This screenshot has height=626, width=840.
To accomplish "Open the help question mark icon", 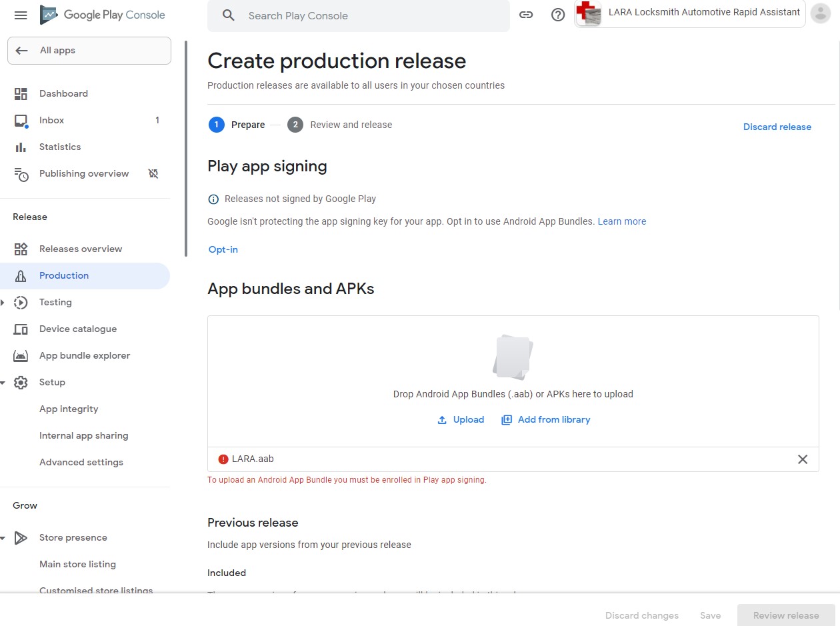I will [x=558, y=15].
